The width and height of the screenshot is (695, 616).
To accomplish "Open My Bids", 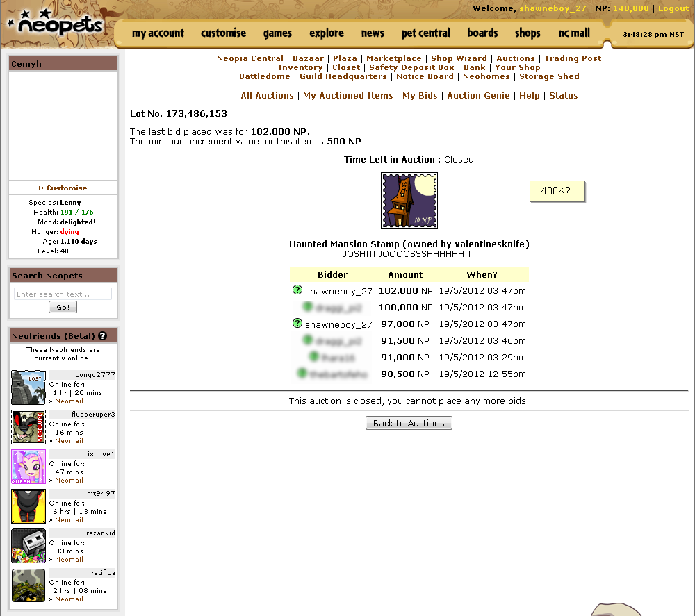I will click(420, 95).
